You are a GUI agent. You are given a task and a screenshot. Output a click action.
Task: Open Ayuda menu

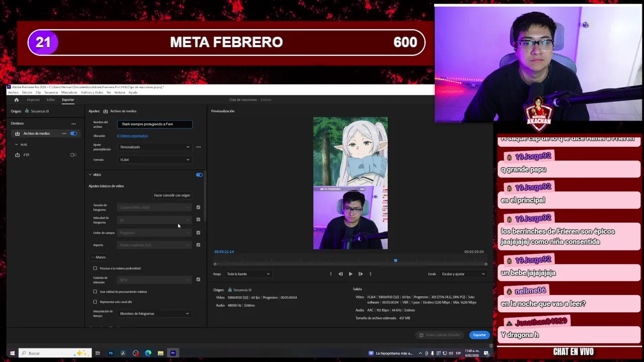tap(133, 93)
